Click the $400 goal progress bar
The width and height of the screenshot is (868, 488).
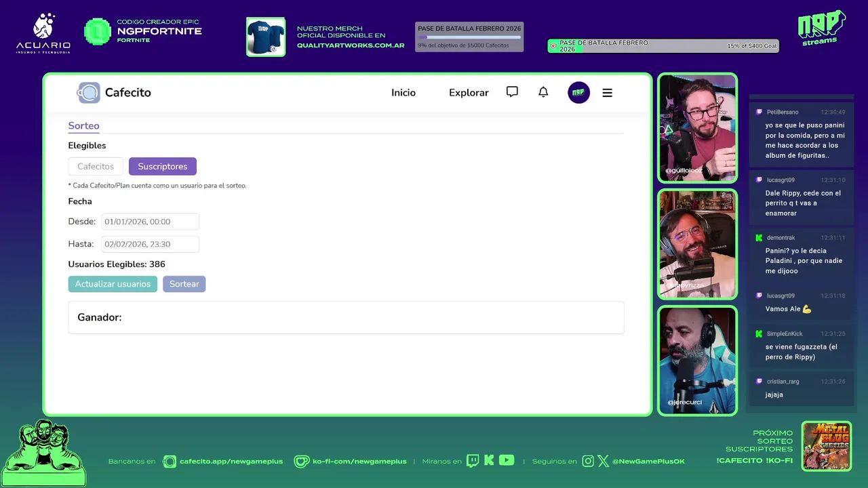click(x=663, y=46)
